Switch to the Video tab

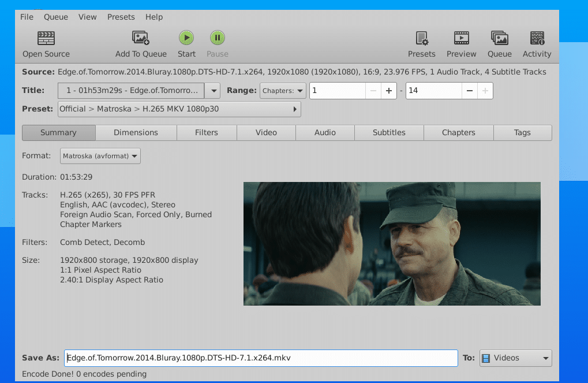click(x=266, y=132)
